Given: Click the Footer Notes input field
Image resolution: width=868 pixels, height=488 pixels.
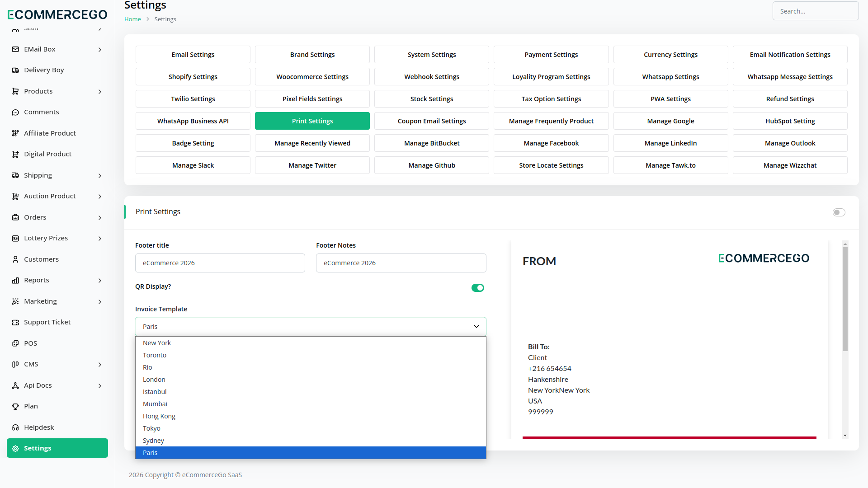Looking at the screenshot, I should click(401, 263).
